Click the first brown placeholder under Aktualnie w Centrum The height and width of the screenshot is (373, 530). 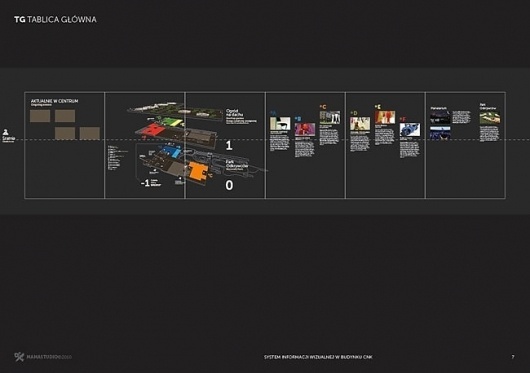[40, 116]
